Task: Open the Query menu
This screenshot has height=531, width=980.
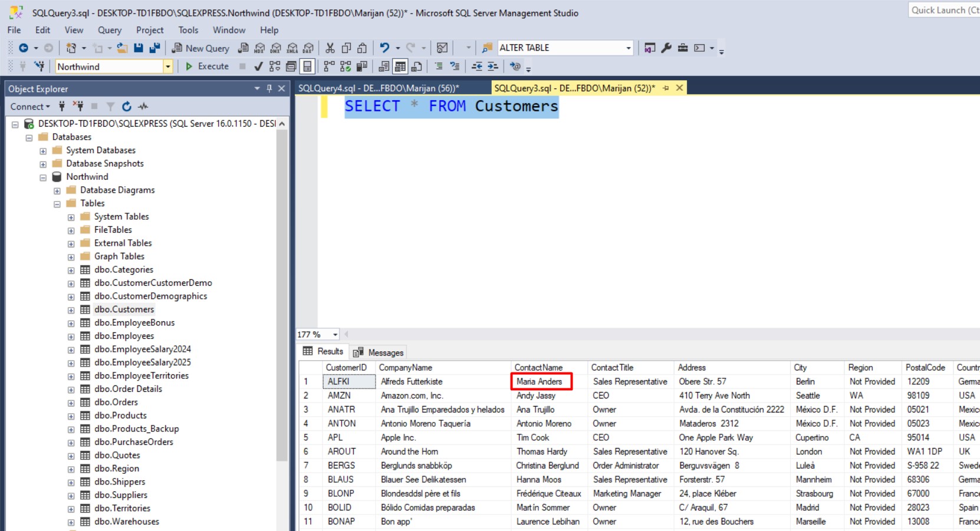Action: pos(109,30)
